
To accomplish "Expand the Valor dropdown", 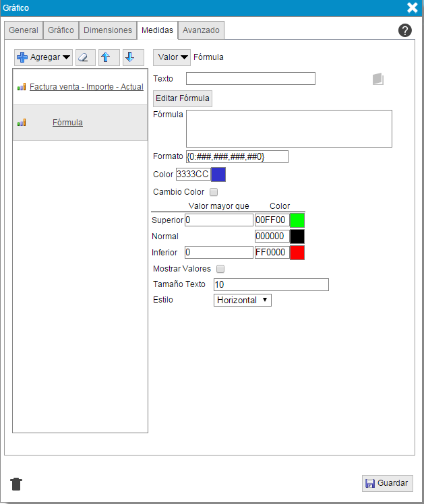I will [x=172, y=57].
